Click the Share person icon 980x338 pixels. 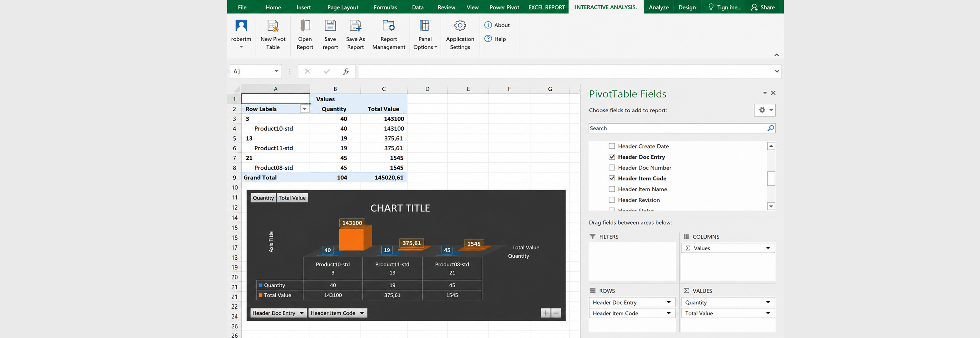pos(754,7)
